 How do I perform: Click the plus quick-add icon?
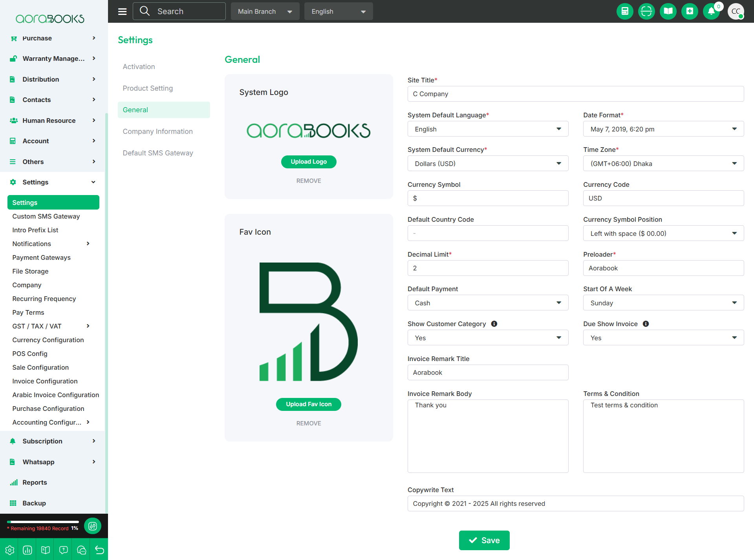coord(690,11)
